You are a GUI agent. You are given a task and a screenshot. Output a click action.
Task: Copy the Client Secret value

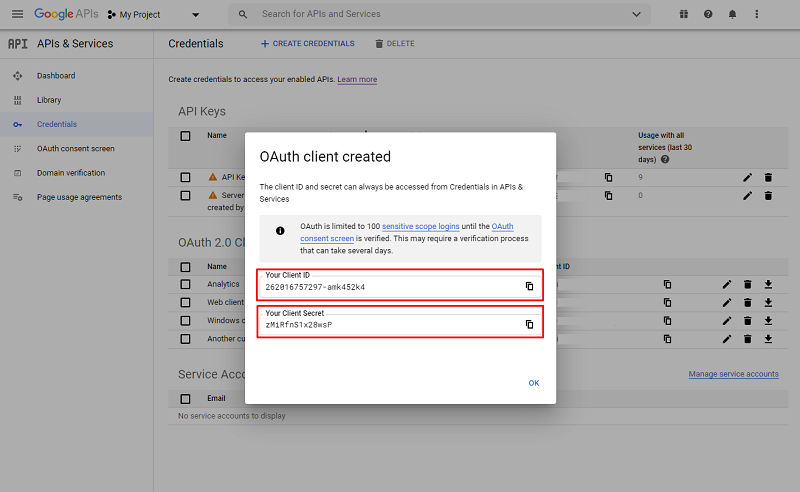click(530, 324)
